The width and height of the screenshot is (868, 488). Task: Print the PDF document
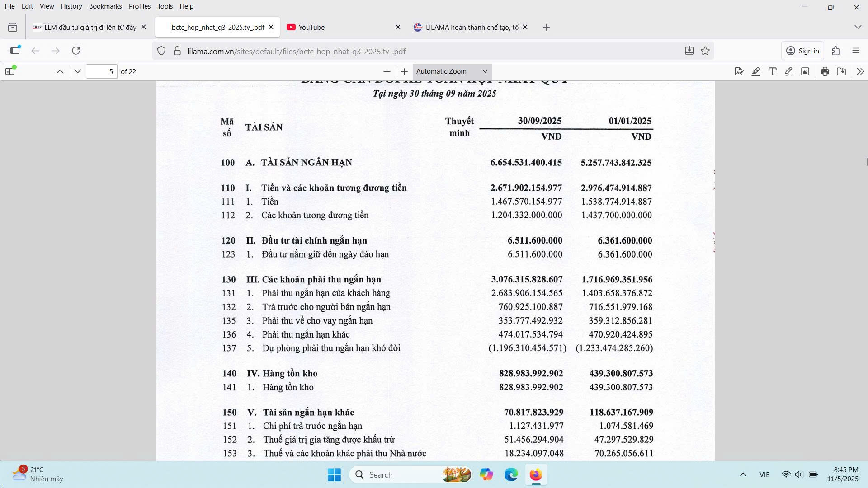coord(825,71)
